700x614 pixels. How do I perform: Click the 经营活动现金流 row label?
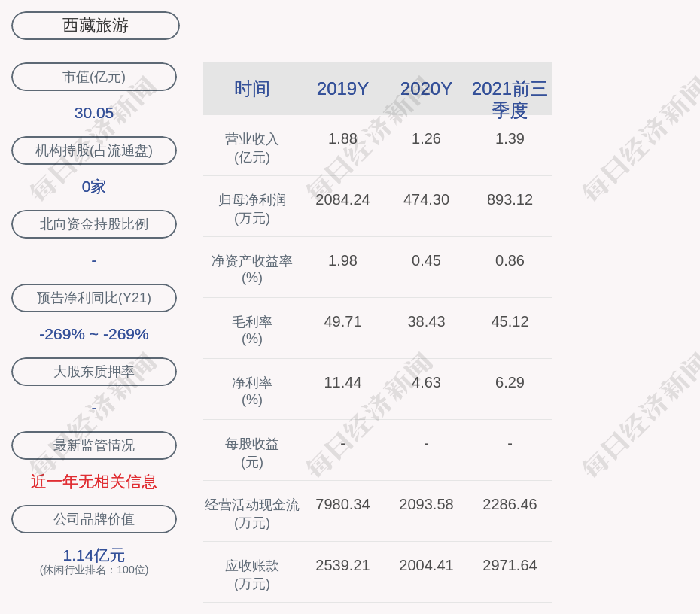point(252,513)
